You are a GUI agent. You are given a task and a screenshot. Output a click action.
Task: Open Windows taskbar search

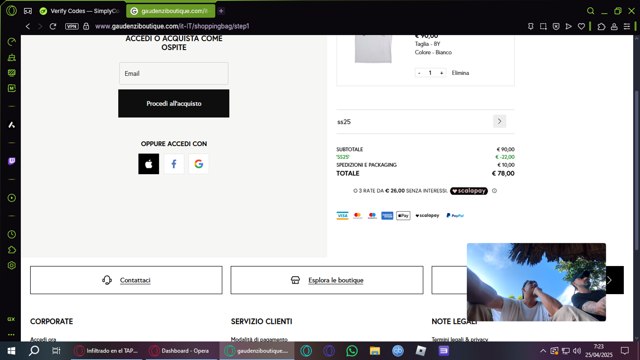coord(34,351)
